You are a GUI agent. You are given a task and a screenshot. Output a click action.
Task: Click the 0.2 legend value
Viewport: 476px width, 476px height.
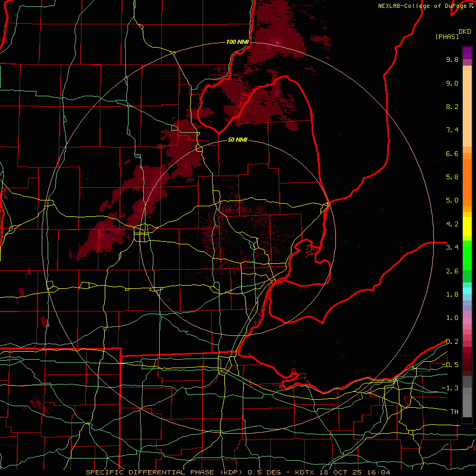click(452, 342)
